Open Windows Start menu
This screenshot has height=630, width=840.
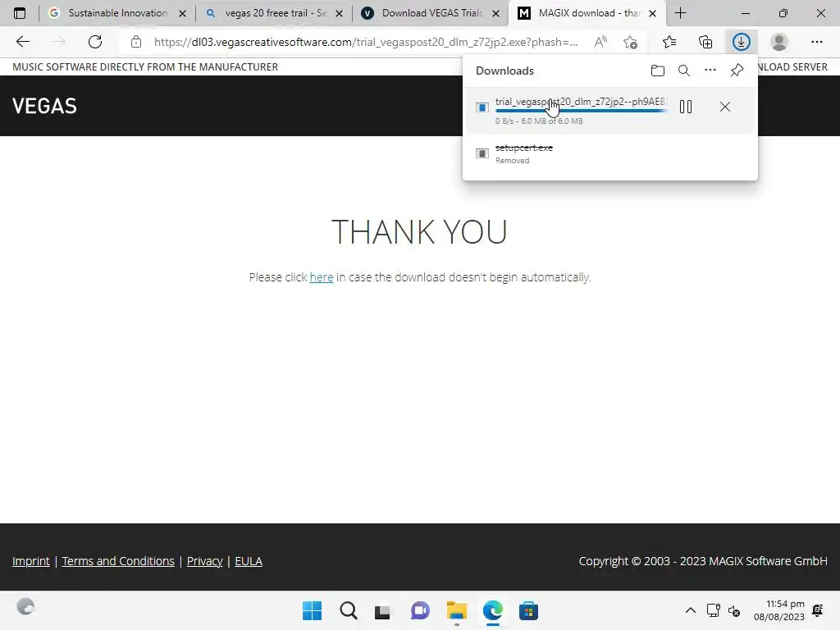pos(313,610)
